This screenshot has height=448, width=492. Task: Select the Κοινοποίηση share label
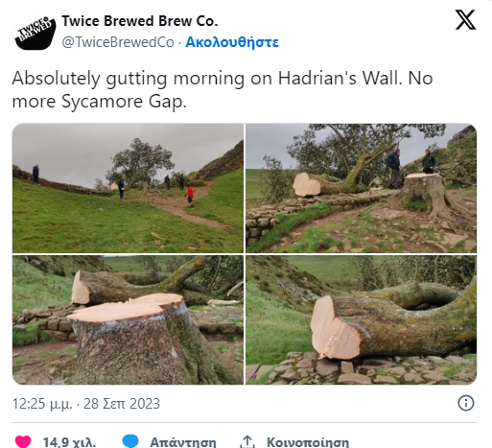click(308, 442)
